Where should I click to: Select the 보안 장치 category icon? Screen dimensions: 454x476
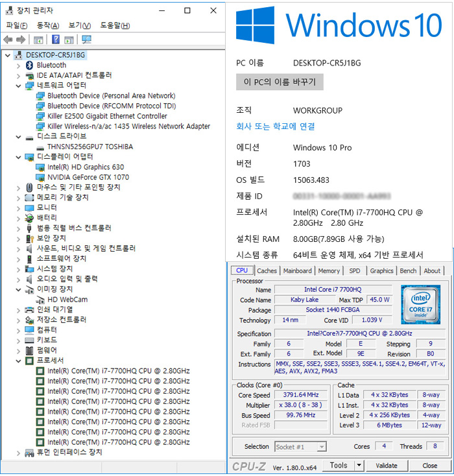pos(29,238)
